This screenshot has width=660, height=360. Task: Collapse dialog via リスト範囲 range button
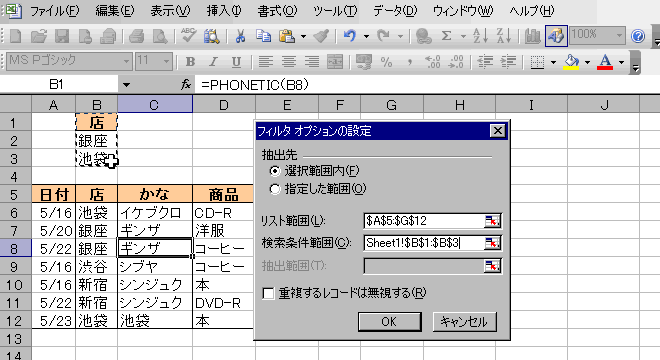[492, 221]
